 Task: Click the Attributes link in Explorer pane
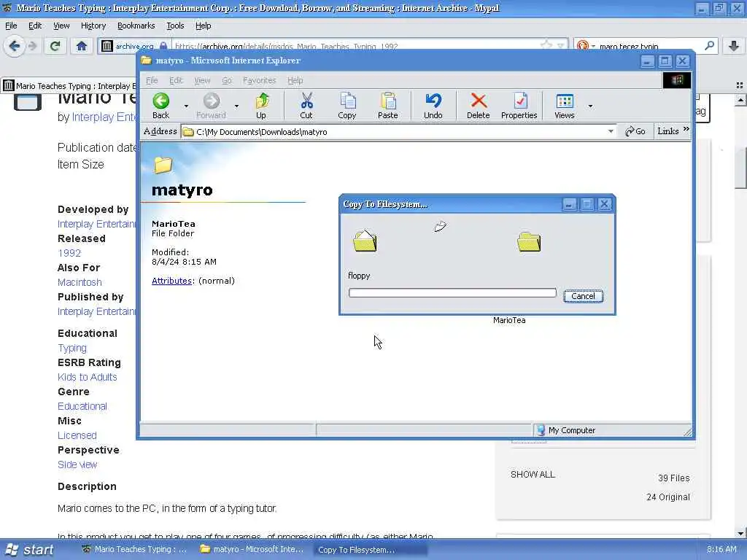click(x=171, y=281)
